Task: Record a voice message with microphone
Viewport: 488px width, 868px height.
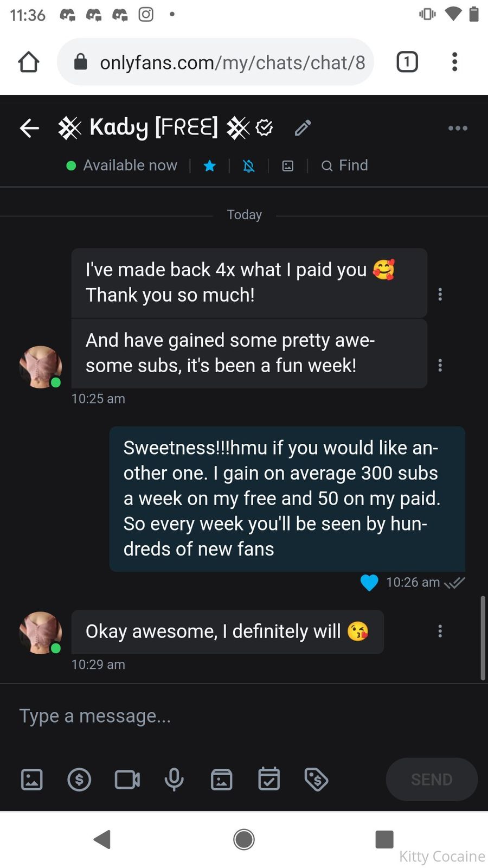Action: pyautogui.click(x=174, y=780)
